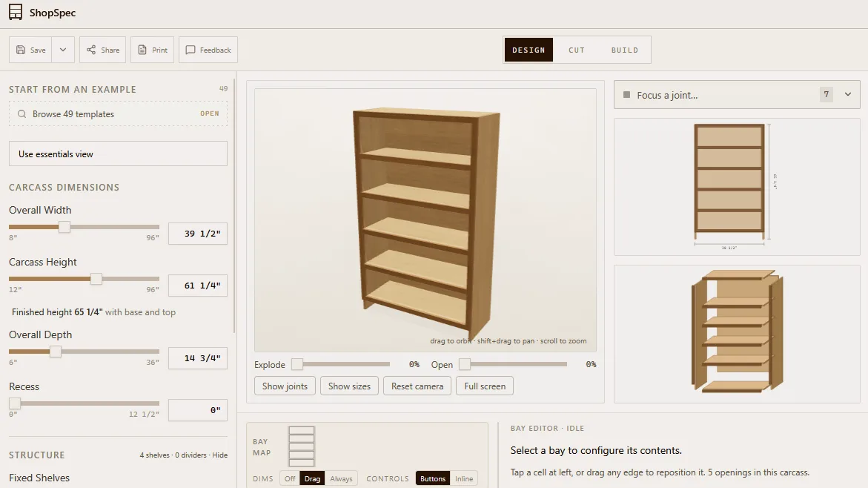Click the template search magnifier icon
This screenshot has height=488, width=868.
tap(21, 113)
